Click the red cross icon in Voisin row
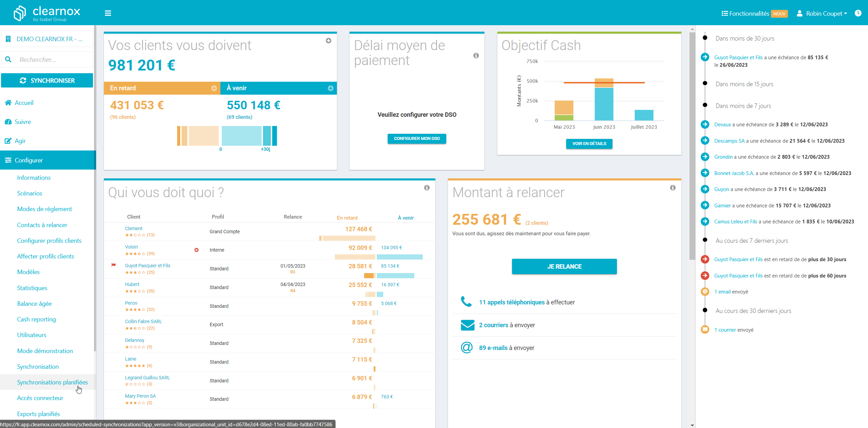Viewport: 868px width, 428px height. [x=197, y=250]
